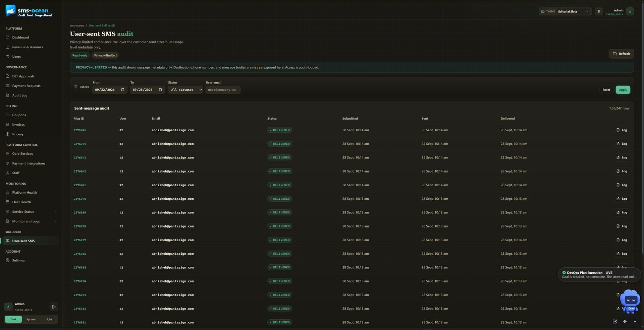Click the logout icon beside admin
The width and height of the screenshot is (644, 330).
tap(54, 307)
